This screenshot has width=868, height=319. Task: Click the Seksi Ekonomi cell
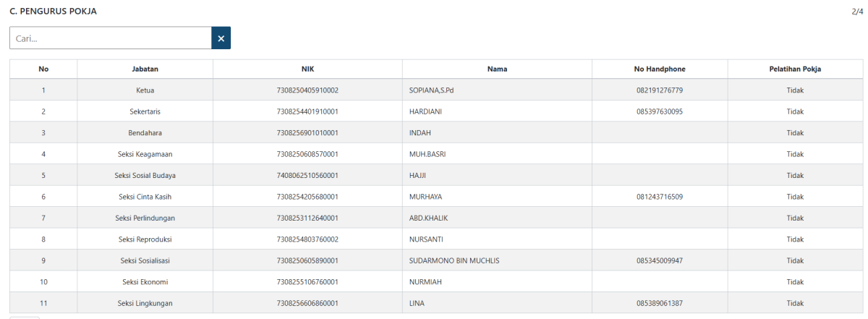145,281
